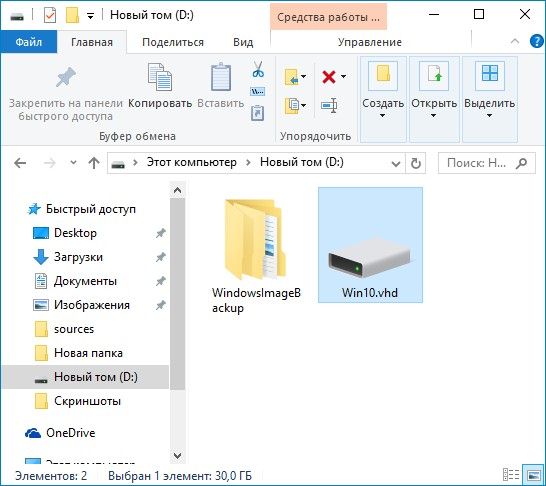Viewport: 546px width, 486px height.
Task: Unpin Документы from Quick access
Action: (160, 281)
